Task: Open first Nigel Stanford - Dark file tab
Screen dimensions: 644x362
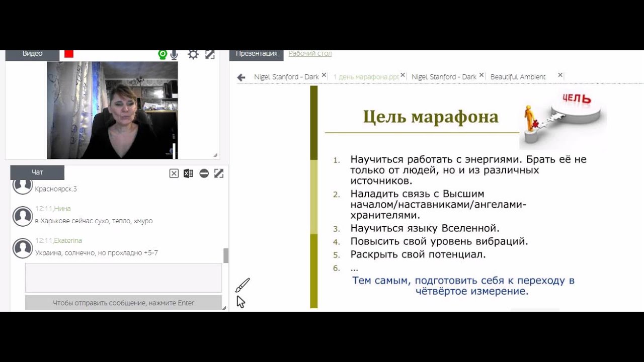Action: (x=286, y=77)
